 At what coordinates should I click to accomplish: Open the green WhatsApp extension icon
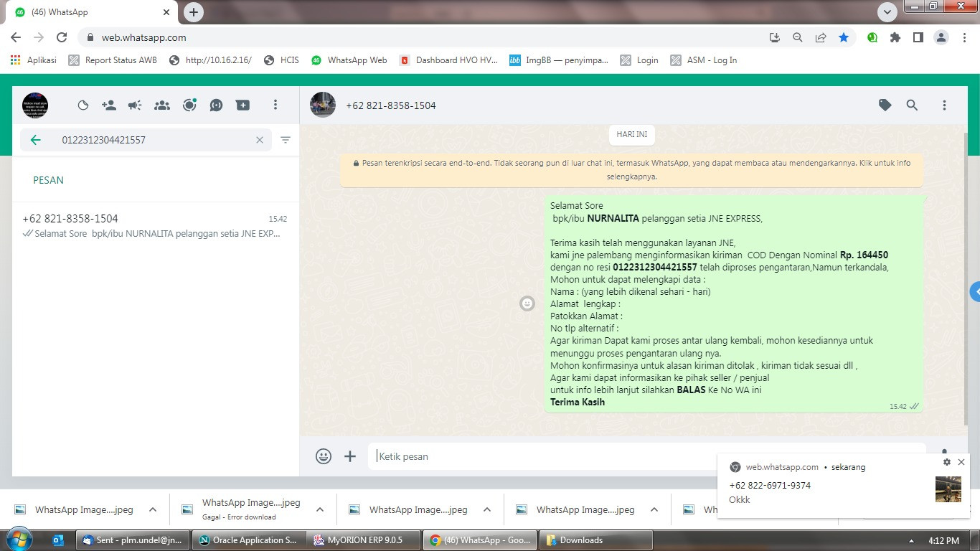coord(872,37)
